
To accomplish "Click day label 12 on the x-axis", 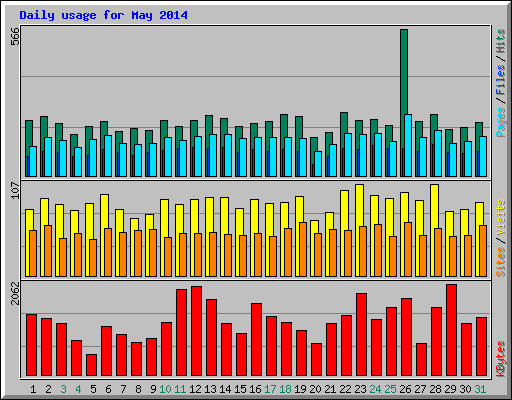I will (195, 389).
